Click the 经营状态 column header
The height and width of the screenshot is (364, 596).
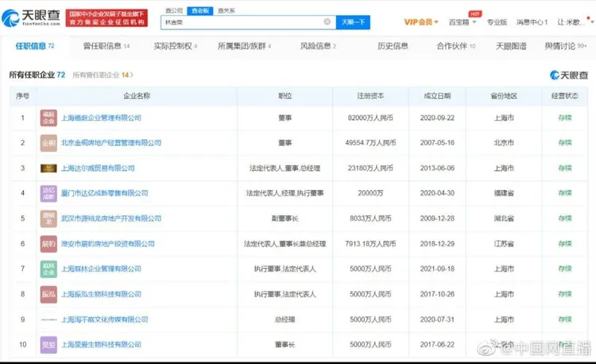coord(565,95)
